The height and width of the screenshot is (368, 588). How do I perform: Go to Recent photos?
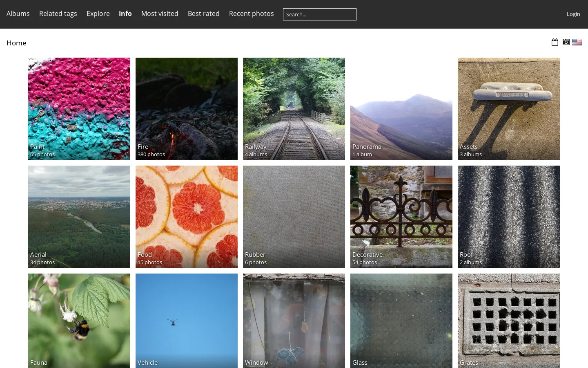coord(252,13)
